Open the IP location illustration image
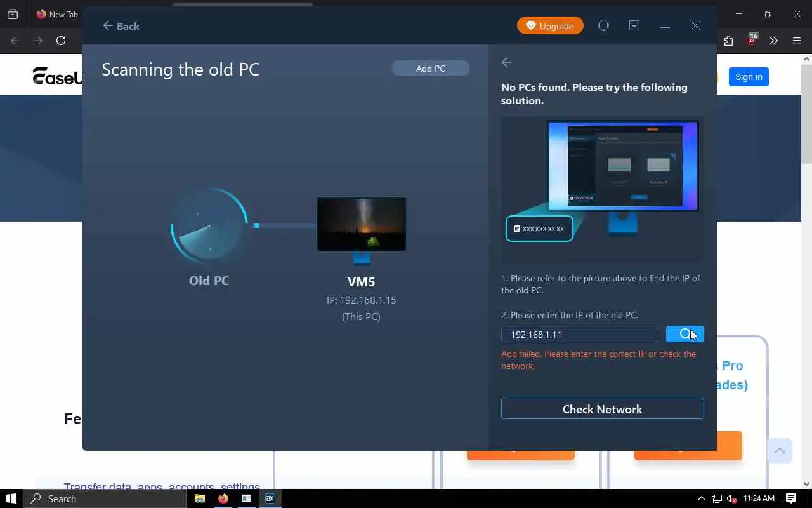The image size is (812, 508). pos(602,189)
